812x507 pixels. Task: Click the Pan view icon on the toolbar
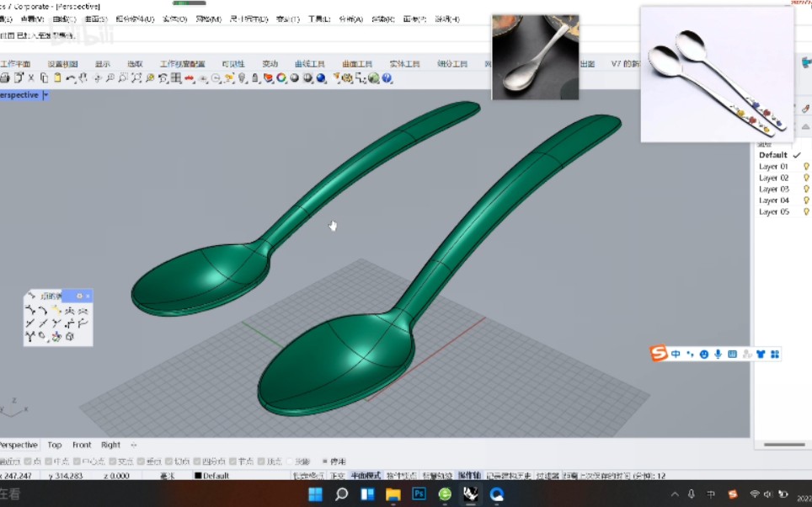(x=97, y=77)
